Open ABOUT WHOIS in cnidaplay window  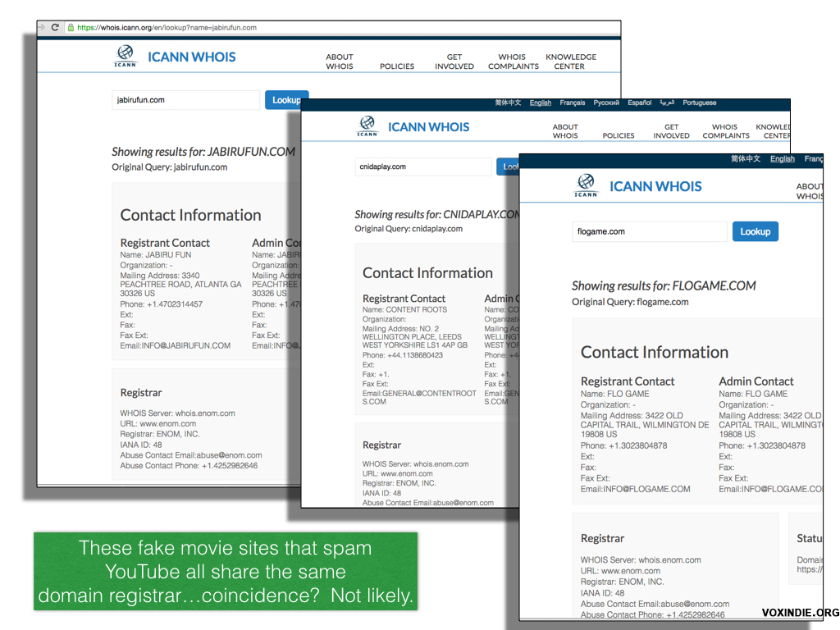pos(565,131)
